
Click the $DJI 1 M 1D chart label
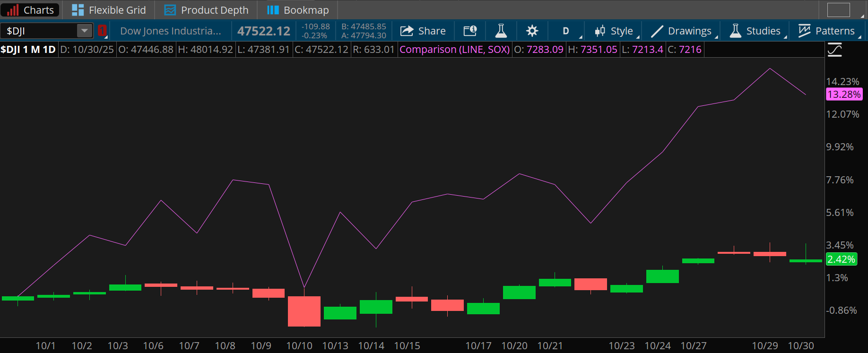pos(28,50)
